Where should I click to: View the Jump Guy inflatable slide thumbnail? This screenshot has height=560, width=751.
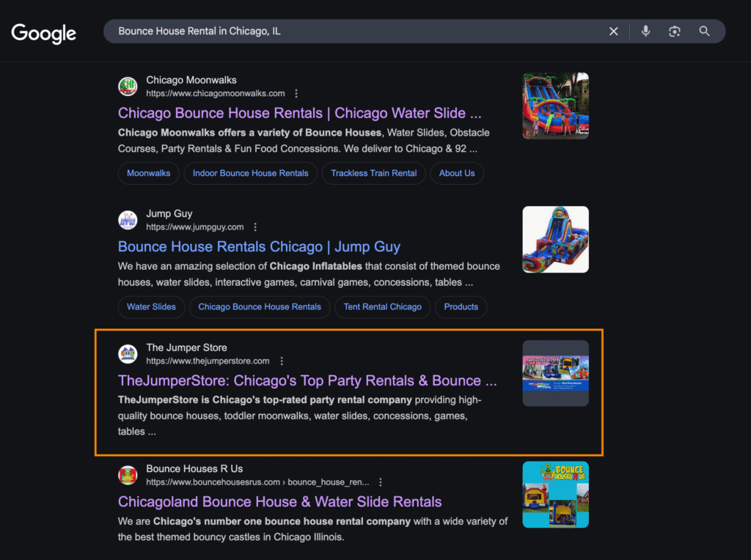[556, 239]
